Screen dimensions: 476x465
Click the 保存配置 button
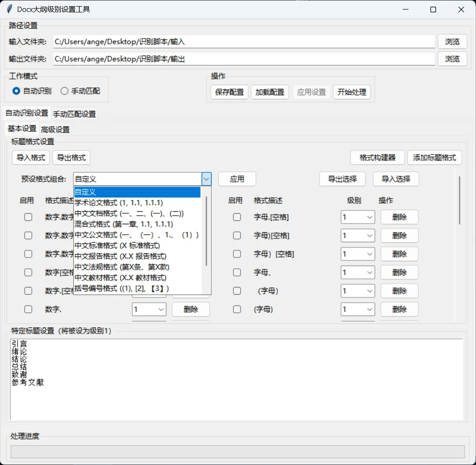click(x=229, y=92)
